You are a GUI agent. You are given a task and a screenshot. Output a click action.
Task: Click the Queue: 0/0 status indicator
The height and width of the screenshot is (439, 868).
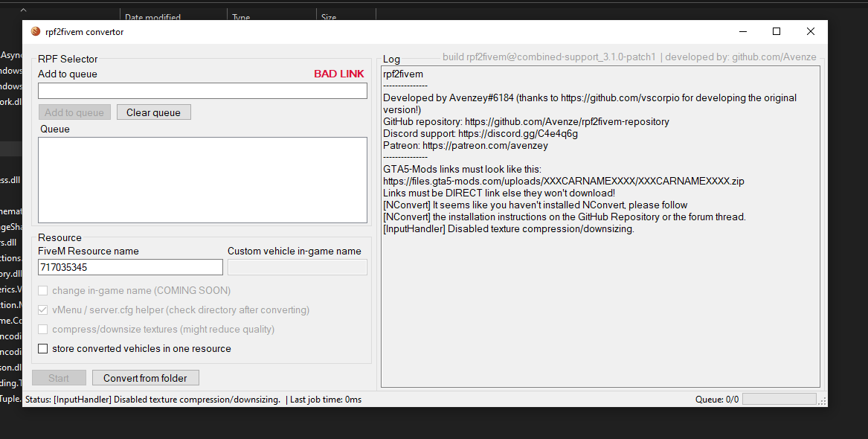[717, 400]
